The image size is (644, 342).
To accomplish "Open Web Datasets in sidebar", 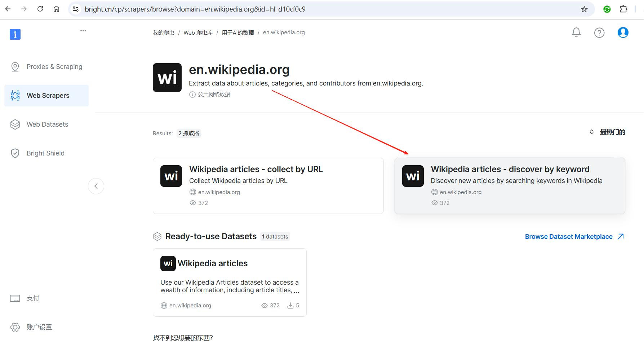I will tap(46, 124).
